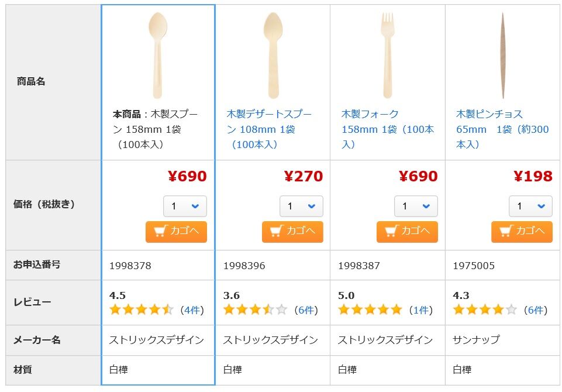Add the ¥270 dessert spoon to cart
Image resolution: width=562 pixels, height=392 pixels.
pos(292,232)
